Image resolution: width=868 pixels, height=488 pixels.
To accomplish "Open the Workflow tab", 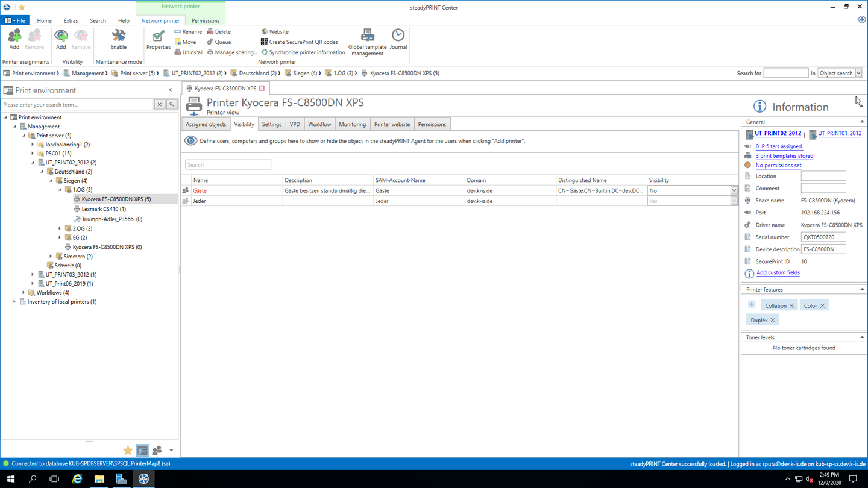I will [319, 124].
